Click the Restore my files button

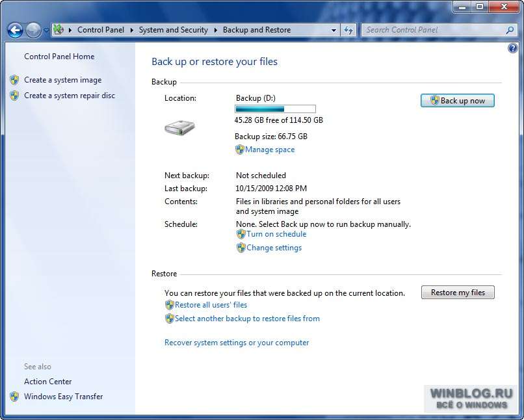458,293
